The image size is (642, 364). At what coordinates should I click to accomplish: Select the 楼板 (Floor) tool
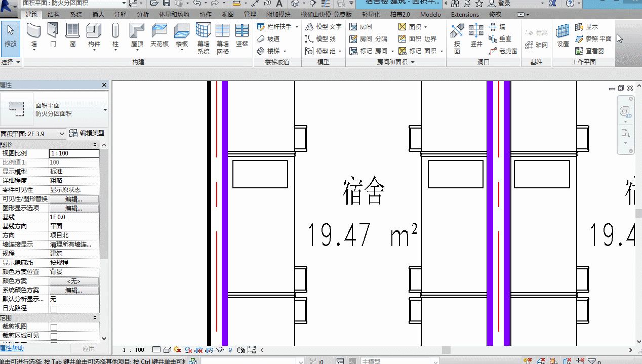coord(182,36)
